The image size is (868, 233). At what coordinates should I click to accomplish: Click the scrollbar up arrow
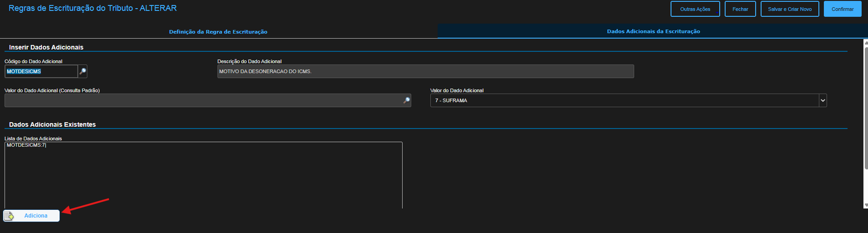tap(865, 42)
